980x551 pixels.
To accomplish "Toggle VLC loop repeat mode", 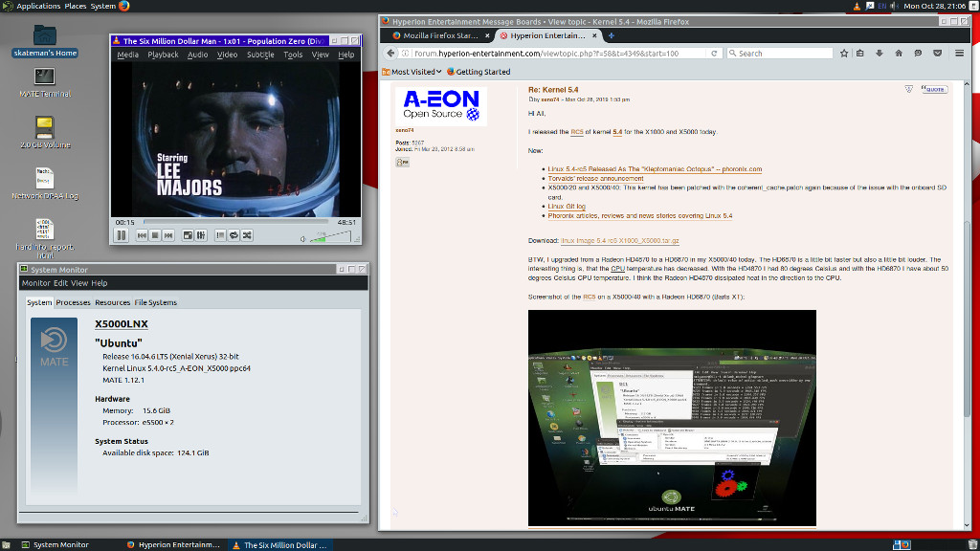I will [234, 235].
